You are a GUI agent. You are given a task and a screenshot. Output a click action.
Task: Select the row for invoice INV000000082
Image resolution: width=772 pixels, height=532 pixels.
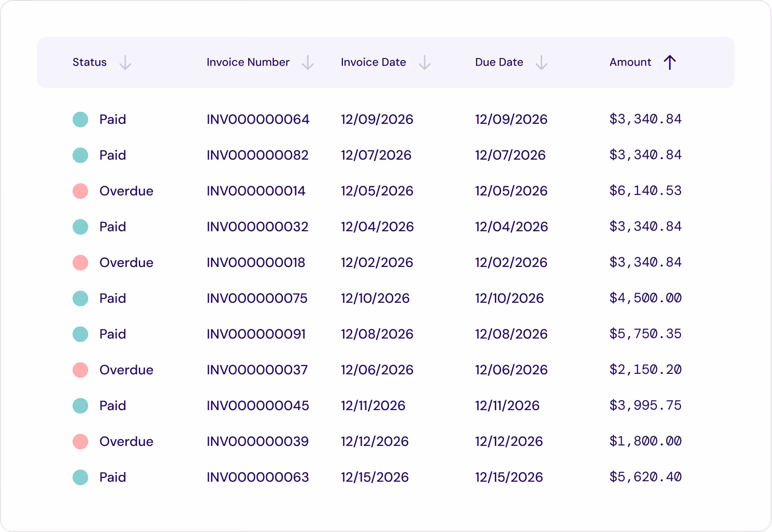click(257, 155)
